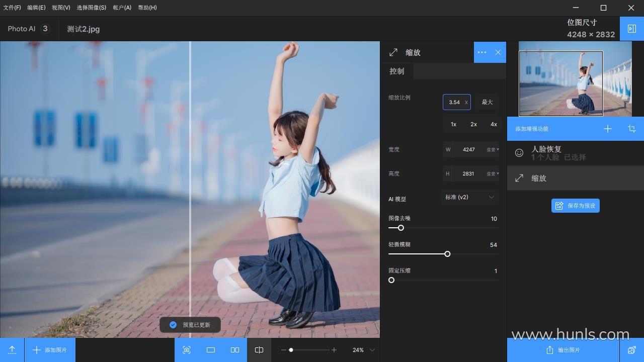Close the 缩放 panel with X
Screen dimensions: 644x362
point(498,52)
